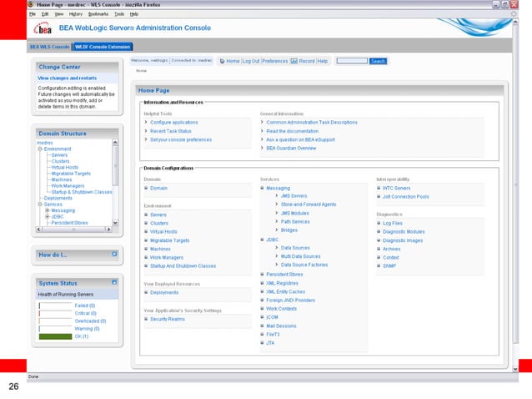Switch to the WLDF Console Extension tab
This screenshot has width=532, height=399.
(x=102, y=47)
